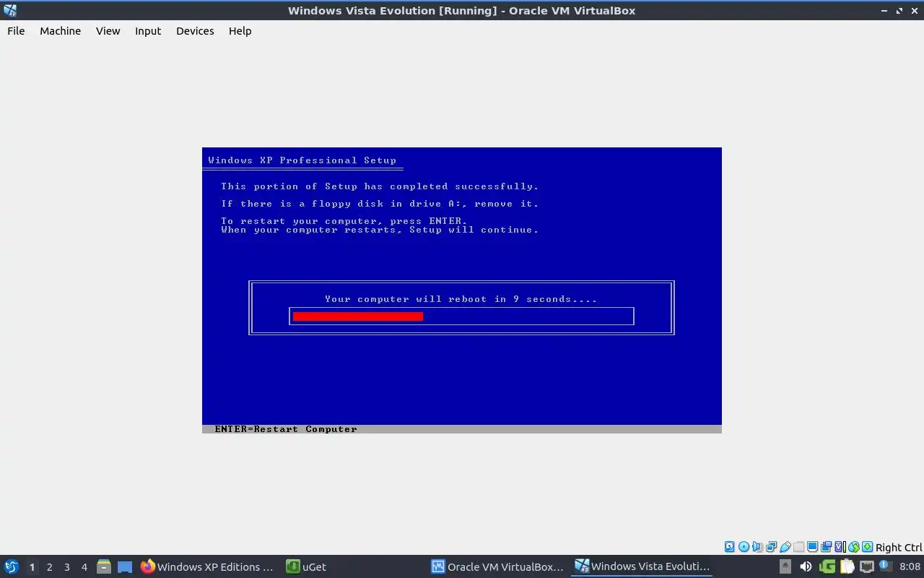Click the CPU virtualization 'V' indicator icon
The width and height of the screenshot is (924, 578).
tap(839, 547)
